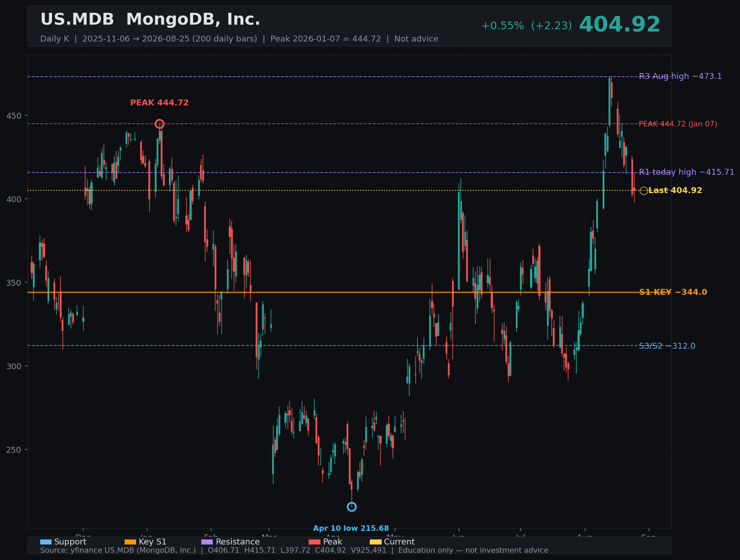Click the red Peak legend swatch
Viewport: 740px width, 560px height.
tap(315, 542)
